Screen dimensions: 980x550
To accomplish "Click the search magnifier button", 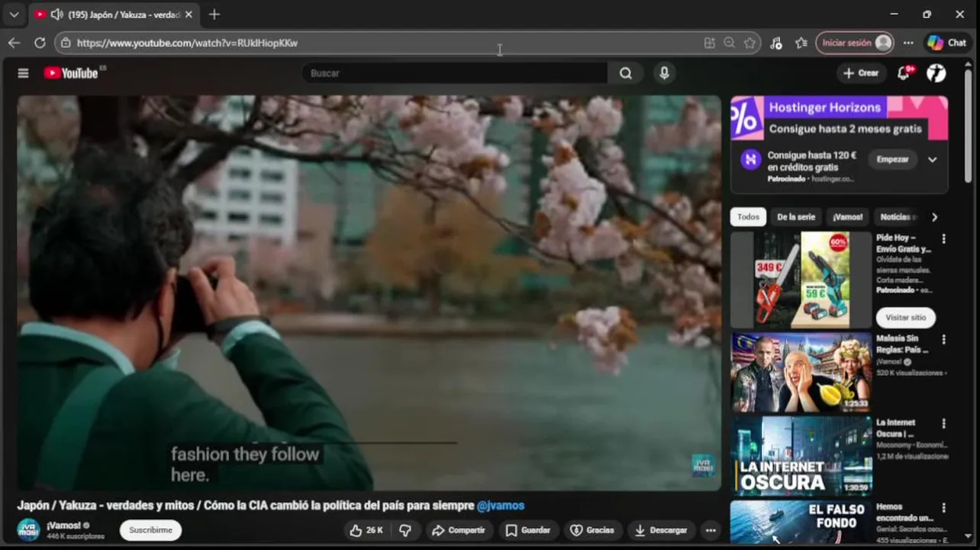I will 626,73.
